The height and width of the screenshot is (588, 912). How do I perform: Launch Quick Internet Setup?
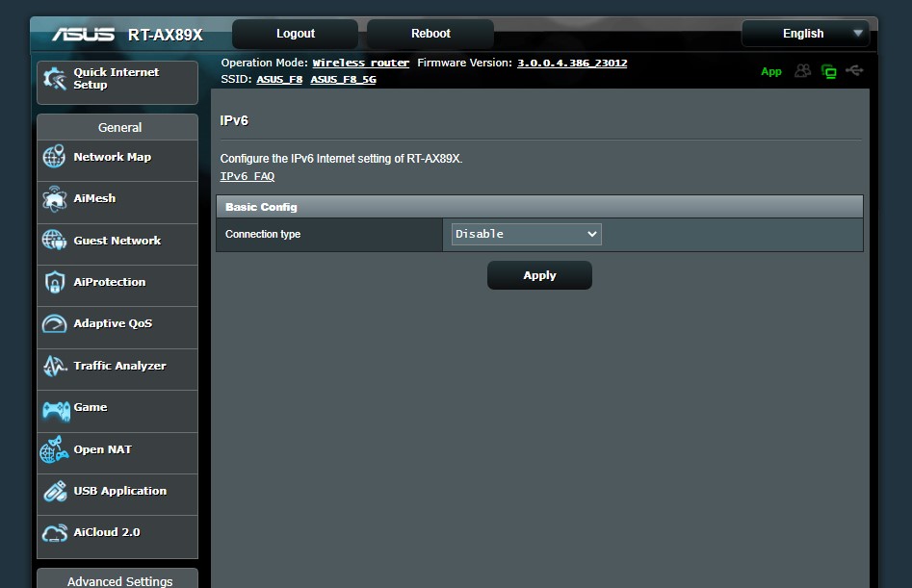(x=117, y=83)
